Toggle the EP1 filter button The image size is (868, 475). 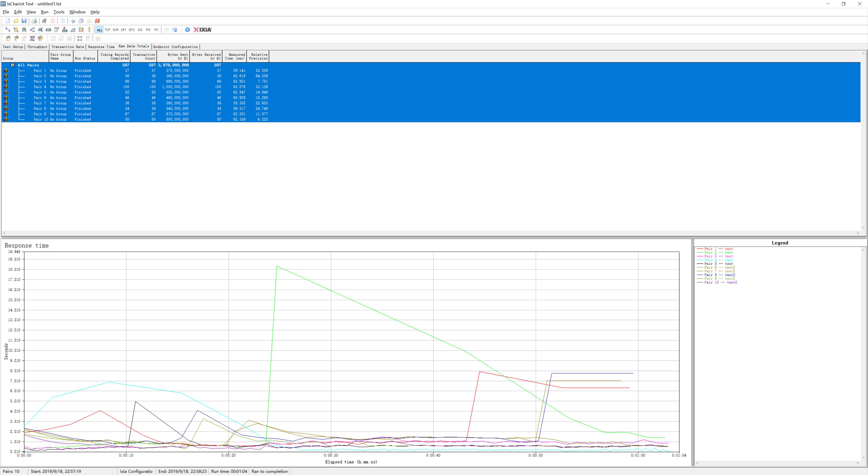[124, 30]
